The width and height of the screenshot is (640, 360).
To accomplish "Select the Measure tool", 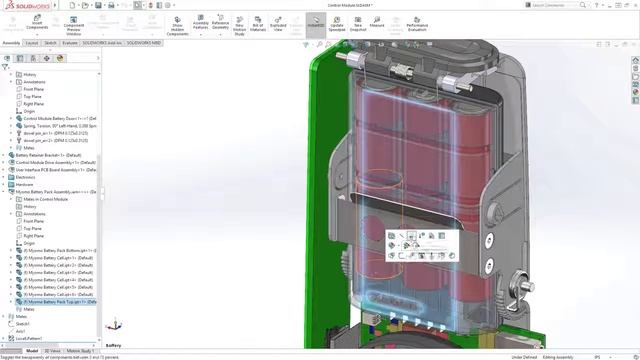I will tap(377, 22).
